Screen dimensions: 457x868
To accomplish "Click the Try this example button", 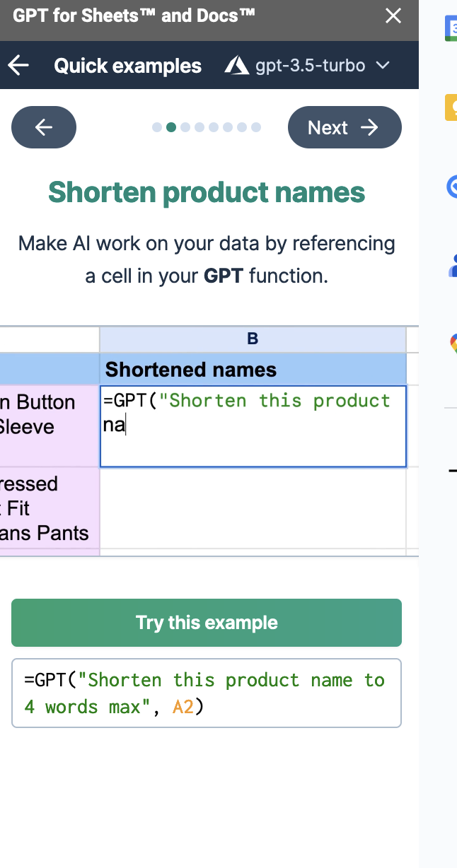I will click(x=207, y=623).
